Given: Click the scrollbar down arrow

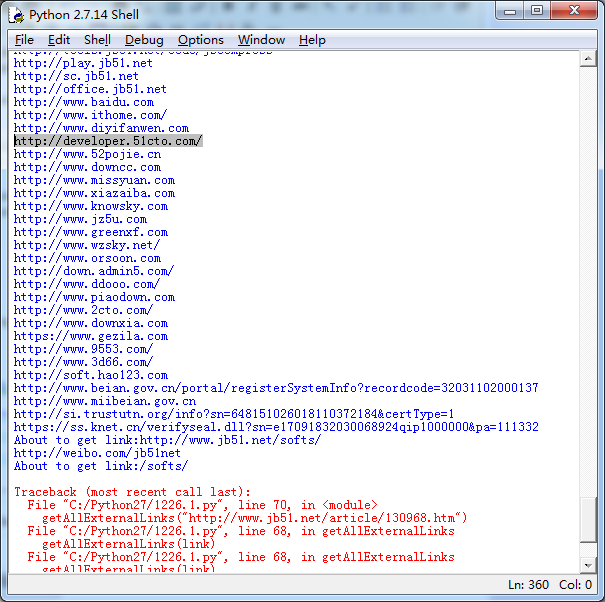Looking at the screenshot, I should tap(588, 566).
